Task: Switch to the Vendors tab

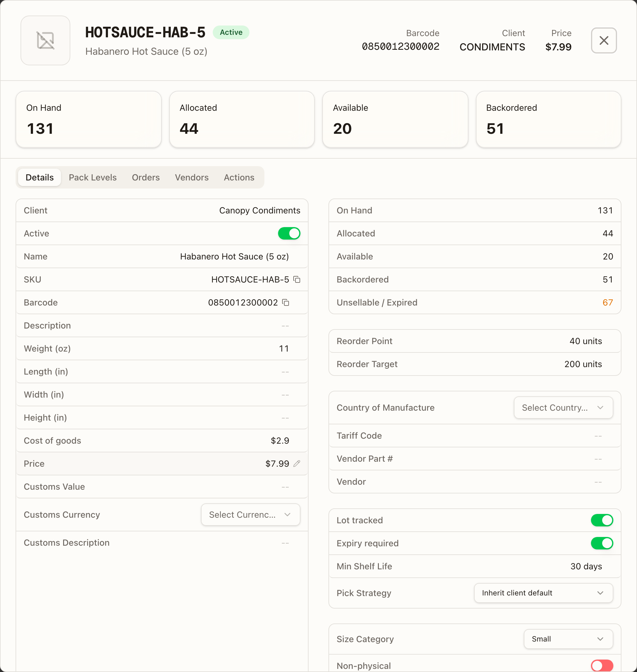Action: point(192,177)
